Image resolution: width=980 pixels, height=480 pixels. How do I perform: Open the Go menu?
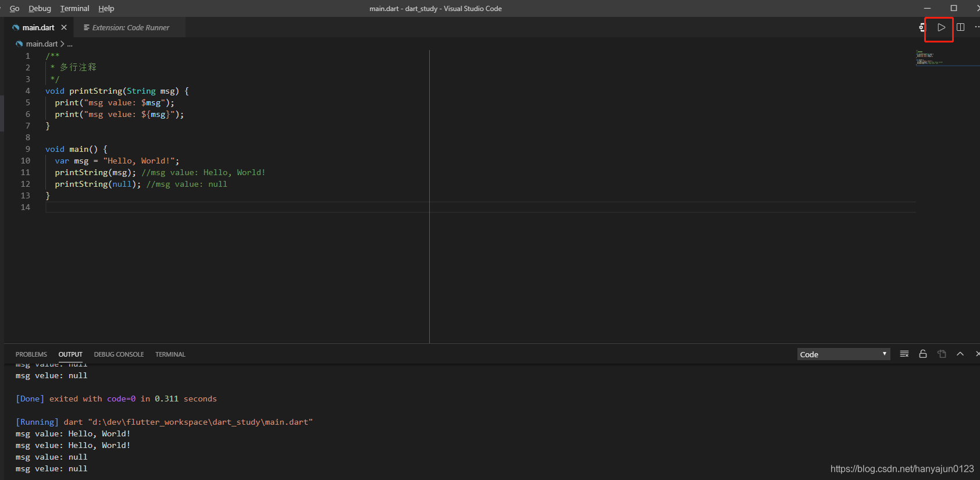coord(15,8)
